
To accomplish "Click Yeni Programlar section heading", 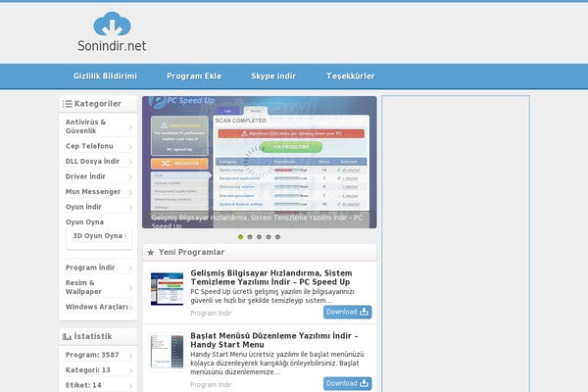I will (x=191, y=253).
